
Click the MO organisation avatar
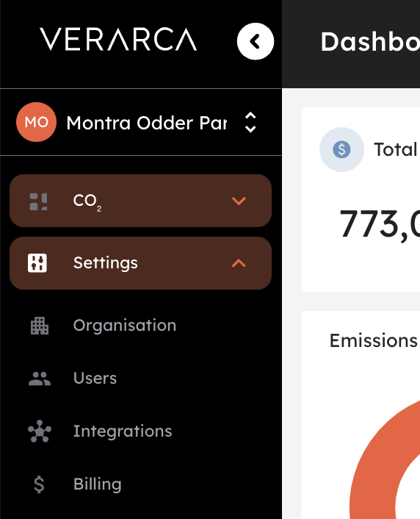click(x=37, y=122)
